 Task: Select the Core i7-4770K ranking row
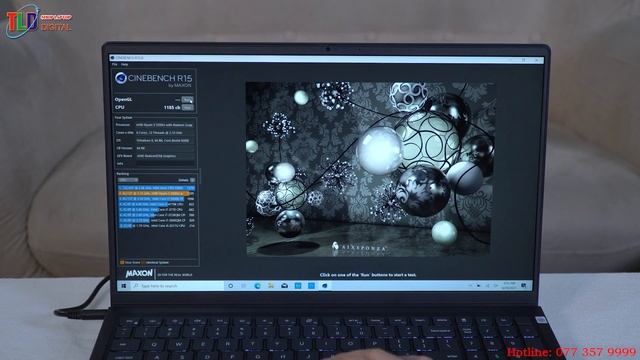click(157, 204)
